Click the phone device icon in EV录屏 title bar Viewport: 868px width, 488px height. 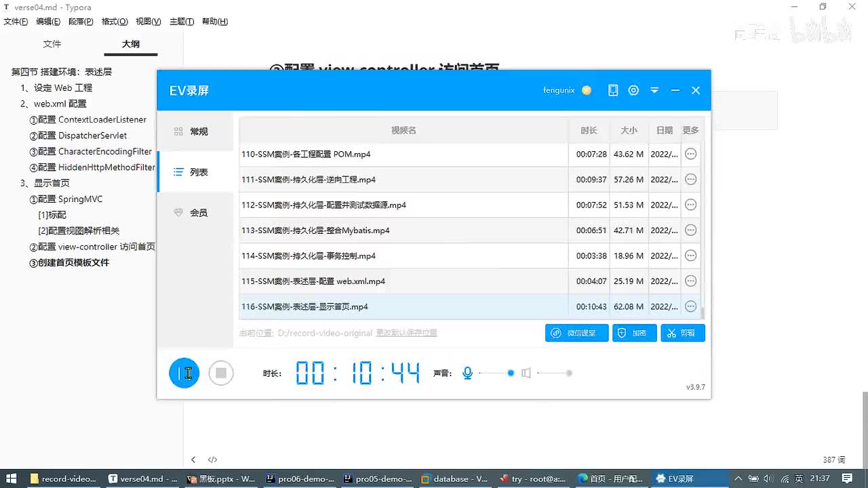click(613, 90)
